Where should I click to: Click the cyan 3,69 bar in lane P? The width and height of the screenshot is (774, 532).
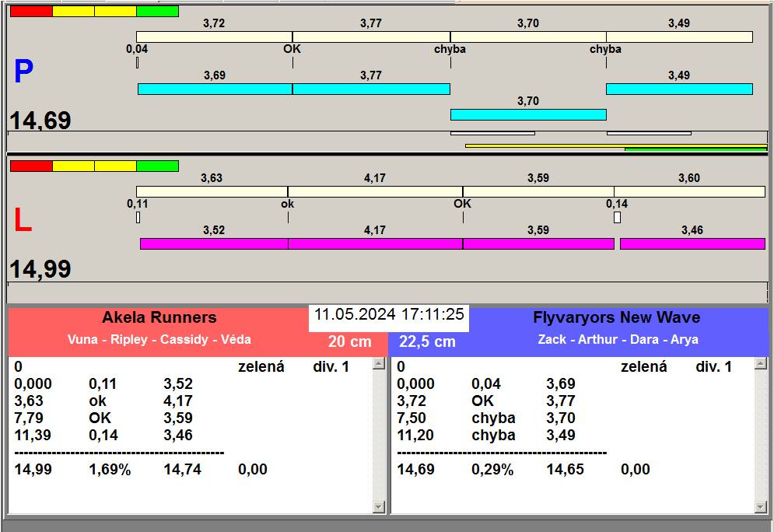tap(215, 89)
